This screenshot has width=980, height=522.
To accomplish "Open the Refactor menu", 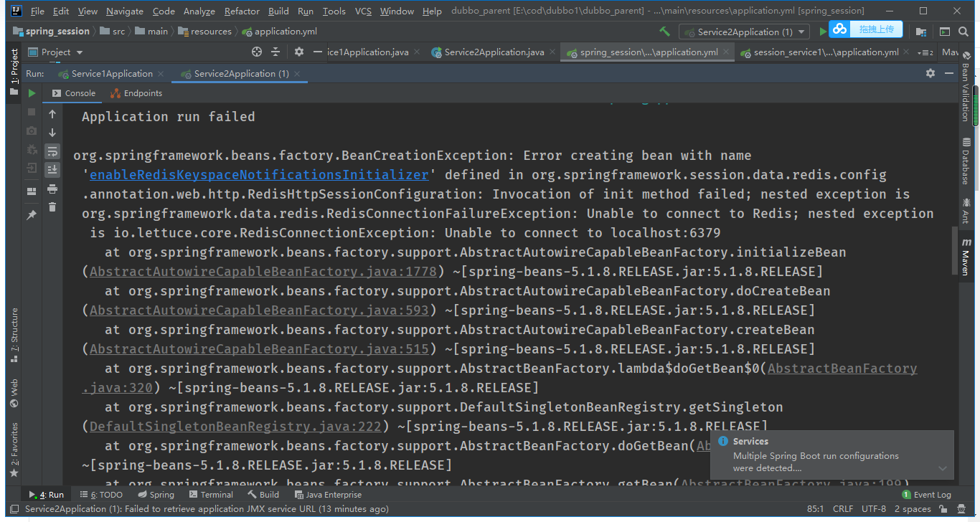I will (x=242, y=11).
